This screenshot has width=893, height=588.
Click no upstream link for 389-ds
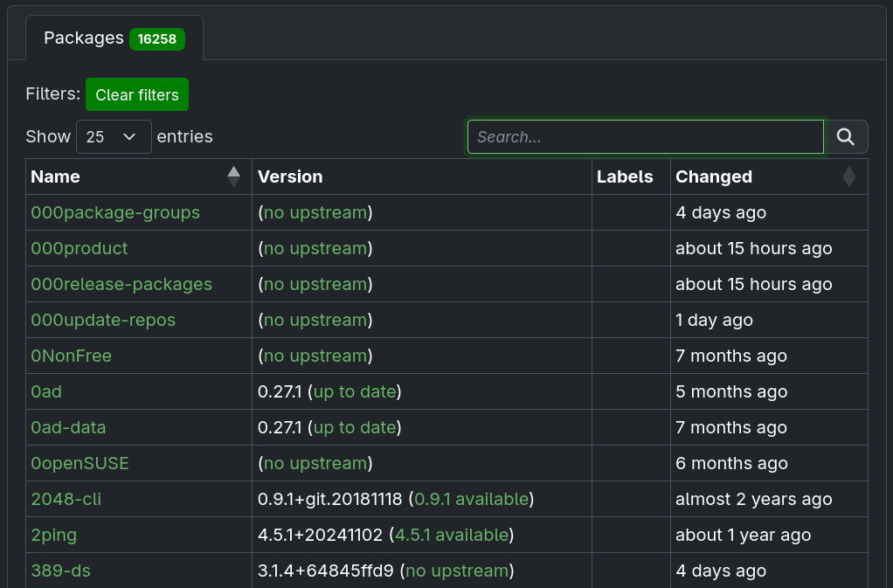click(456, 571)
